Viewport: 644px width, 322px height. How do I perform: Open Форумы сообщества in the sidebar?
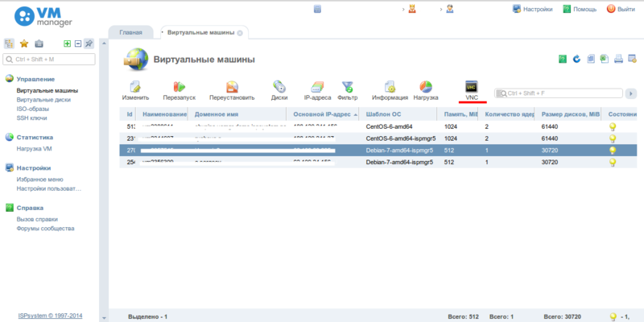[x=45, y=229]
